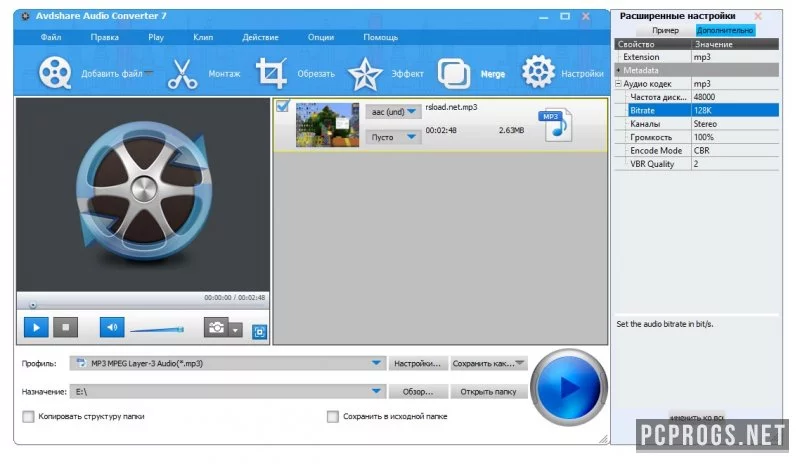
Task: Click the Merge overlapping squares icon
Action: point(454,73)
